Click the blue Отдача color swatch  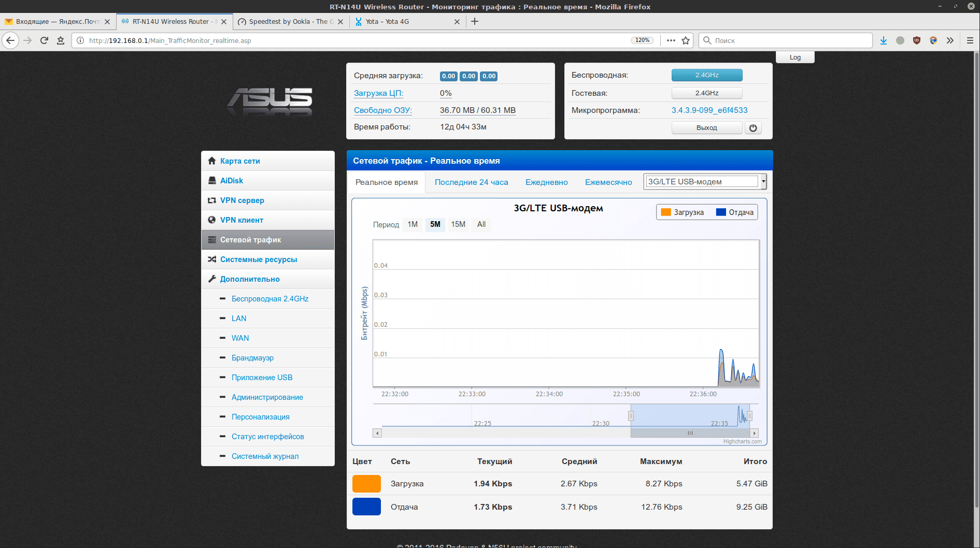pyautogui.click(x=366, y=507)
